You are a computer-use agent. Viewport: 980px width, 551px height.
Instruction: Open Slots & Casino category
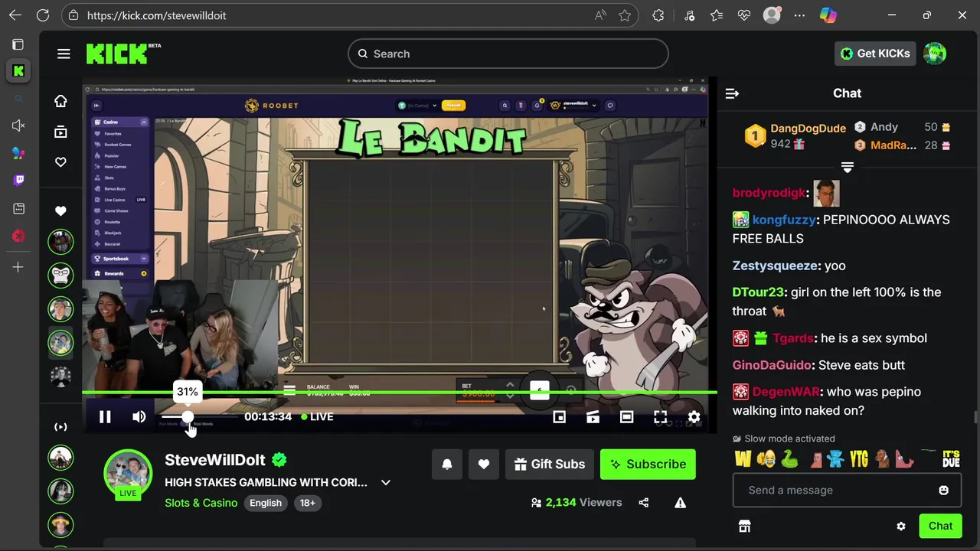point(201,503)
